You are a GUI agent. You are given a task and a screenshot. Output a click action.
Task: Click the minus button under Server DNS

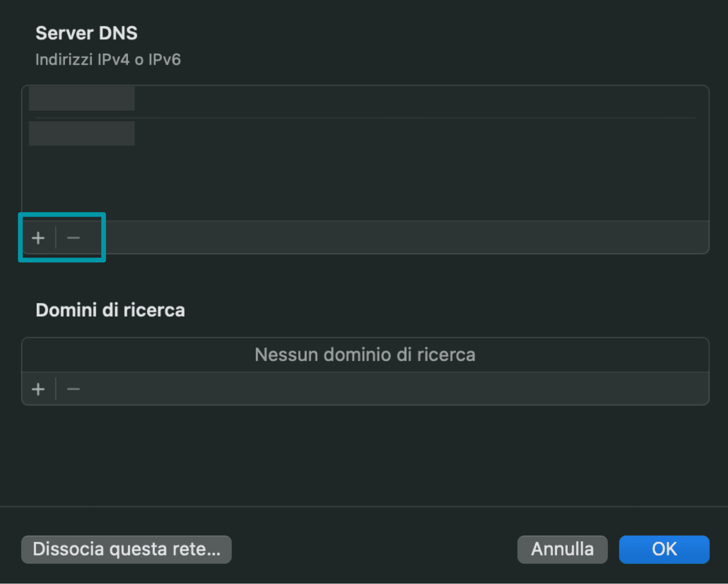coord(73,238)
